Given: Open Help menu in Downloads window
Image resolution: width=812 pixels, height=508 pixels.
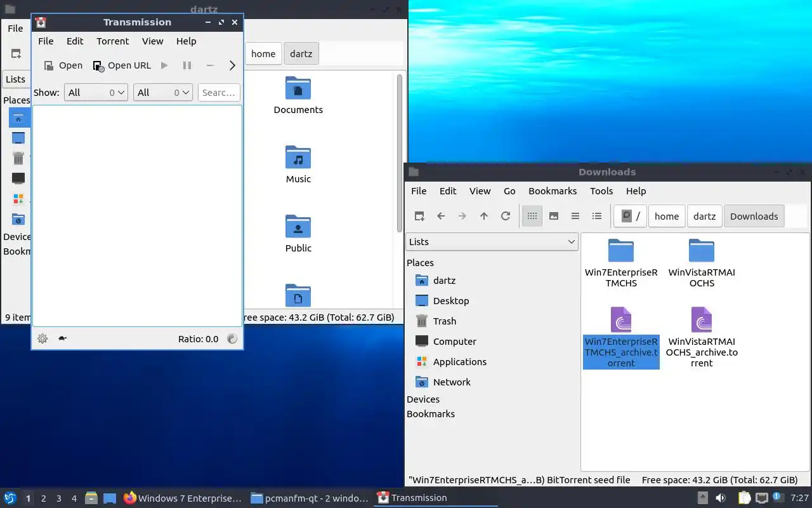Looking at the screenshot, I should click(x=636, y=191).
